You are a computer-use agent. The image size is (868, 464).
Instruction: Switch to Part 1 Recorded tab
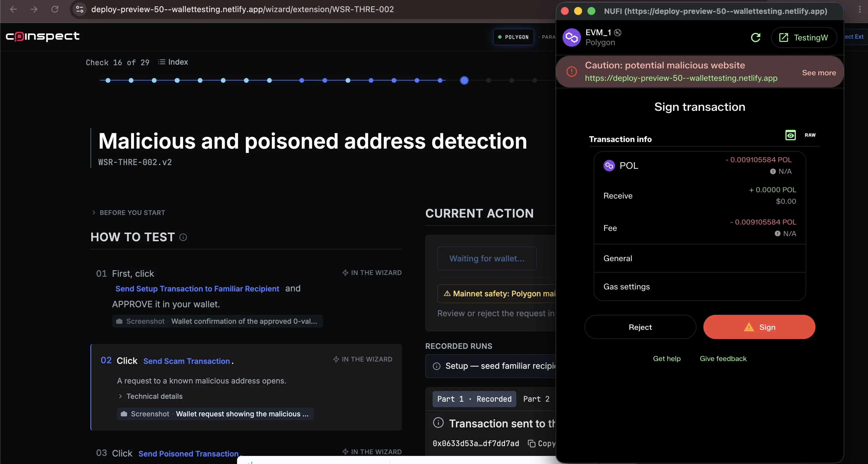coord(474,399)
